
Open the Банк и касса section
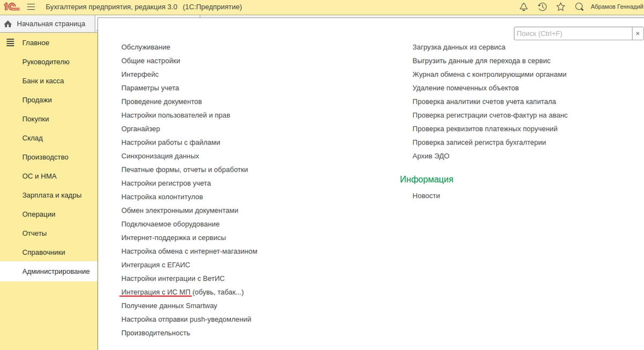click(43, 81)
